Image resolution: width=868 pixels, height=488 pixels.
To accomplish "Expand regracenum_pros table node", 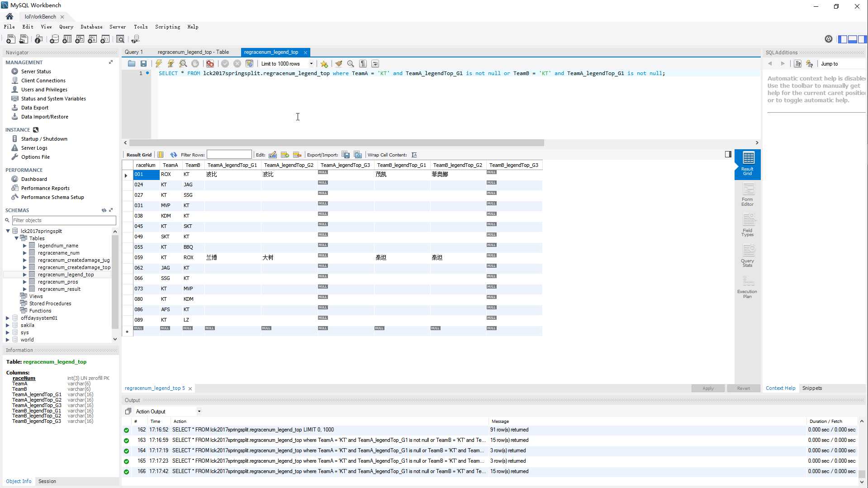I will pyautogui.click(x=24, y=282).
